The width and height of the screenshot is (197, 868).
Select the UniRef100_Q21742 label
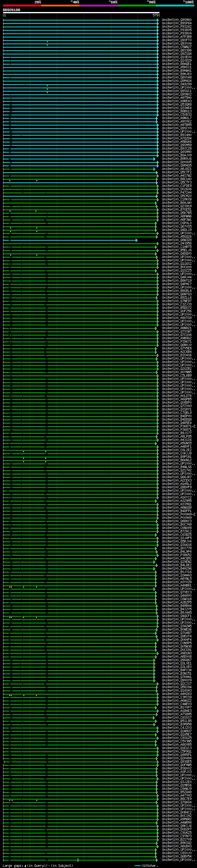pos(176,470)
